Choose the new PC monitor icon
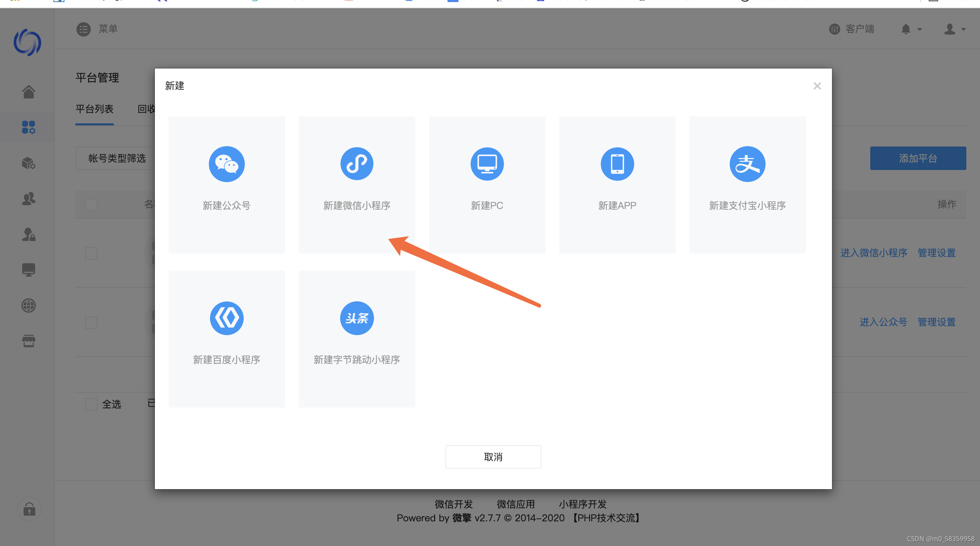This screenshot has height=546, width=980. 487,164
